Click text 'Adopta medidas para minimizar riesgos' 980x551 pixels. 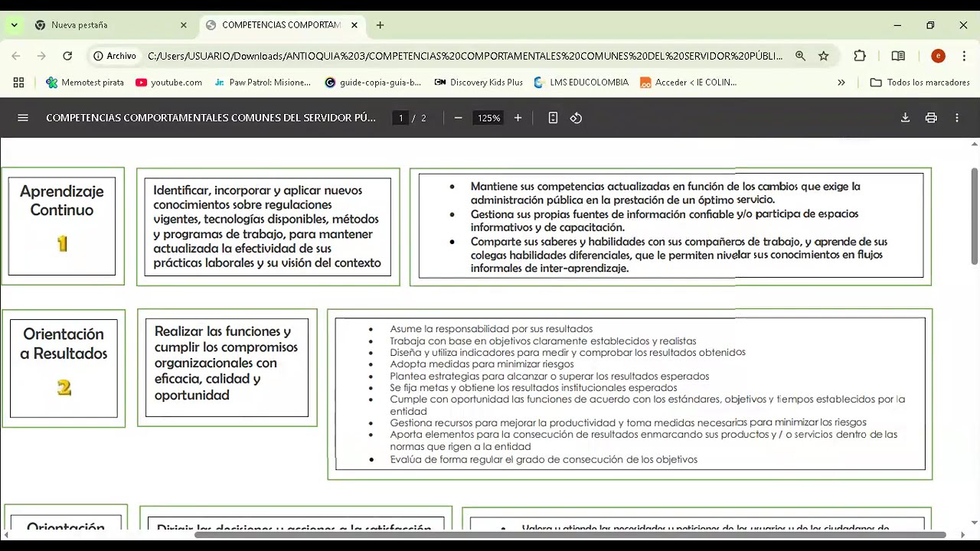click(x=482, y=364)
